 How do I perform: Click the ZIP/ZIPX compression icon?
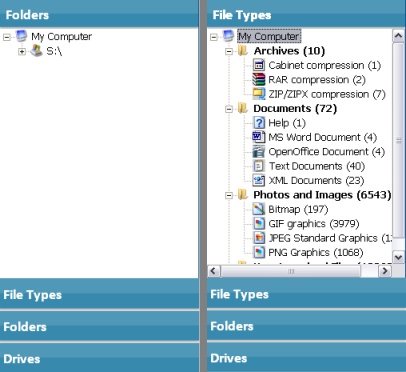tap(259, 94)
